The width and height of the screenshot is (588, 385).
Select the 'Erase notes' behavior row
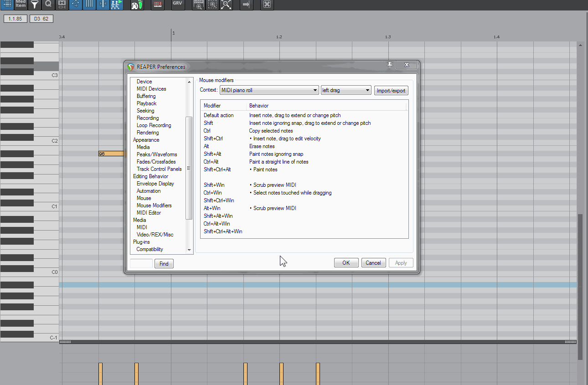point(304,146)
